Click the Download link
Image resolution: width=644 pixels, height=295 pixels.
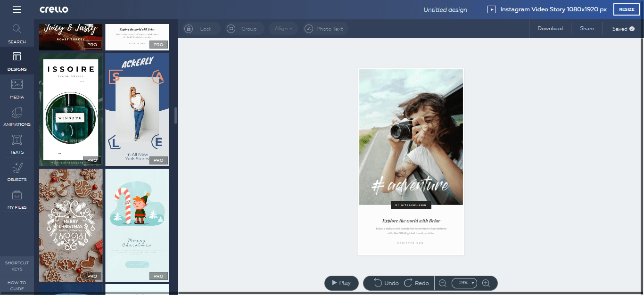(550, 28)
